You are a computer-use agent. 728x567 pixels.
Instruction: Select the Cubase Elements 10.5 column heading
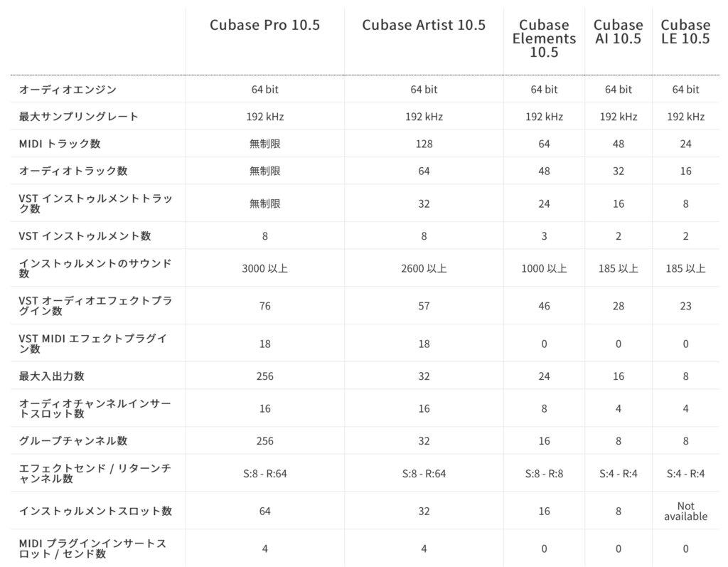544,38
